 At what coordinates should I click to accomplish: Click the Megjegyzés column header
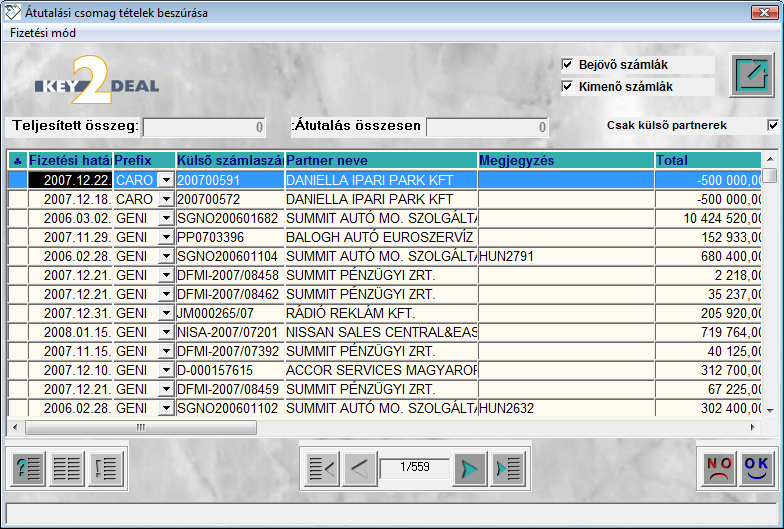pyautogui.click(x=566, y=160)
